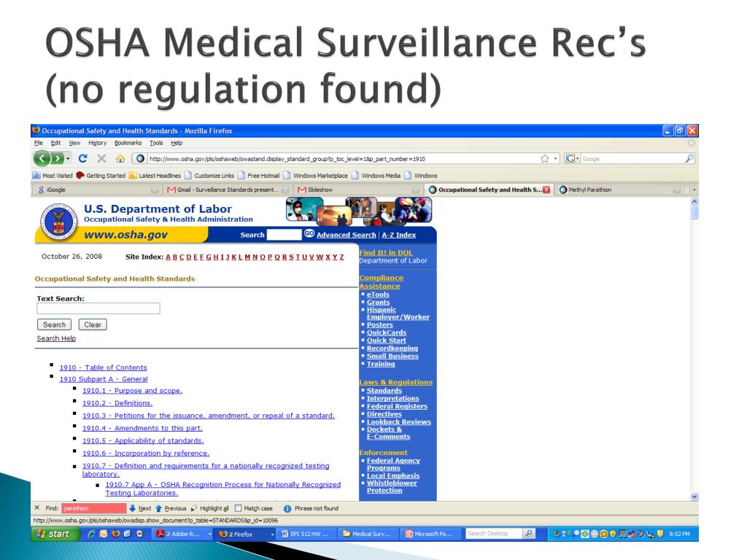The height and width of the screenshot is (560, 747).
Task: Click the Department of Labor seal logo
Action: [58, 221]
